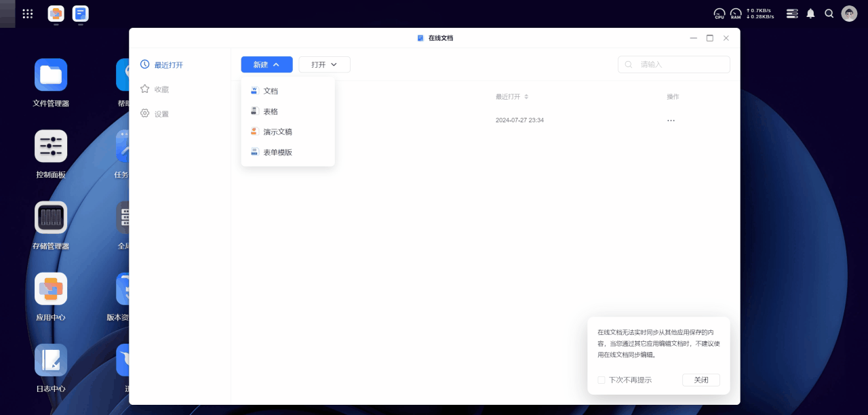868x415 pixels.
Task: Sort by the 最近打开 column header
Action: [x=512, y=97]
